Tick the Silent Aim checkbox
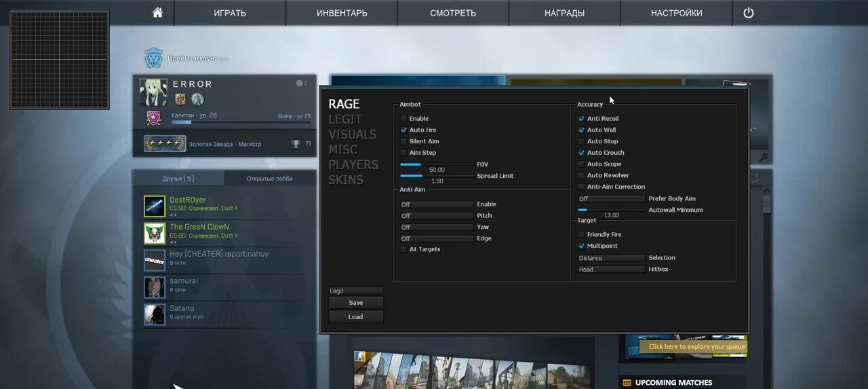 pos(403,141)
